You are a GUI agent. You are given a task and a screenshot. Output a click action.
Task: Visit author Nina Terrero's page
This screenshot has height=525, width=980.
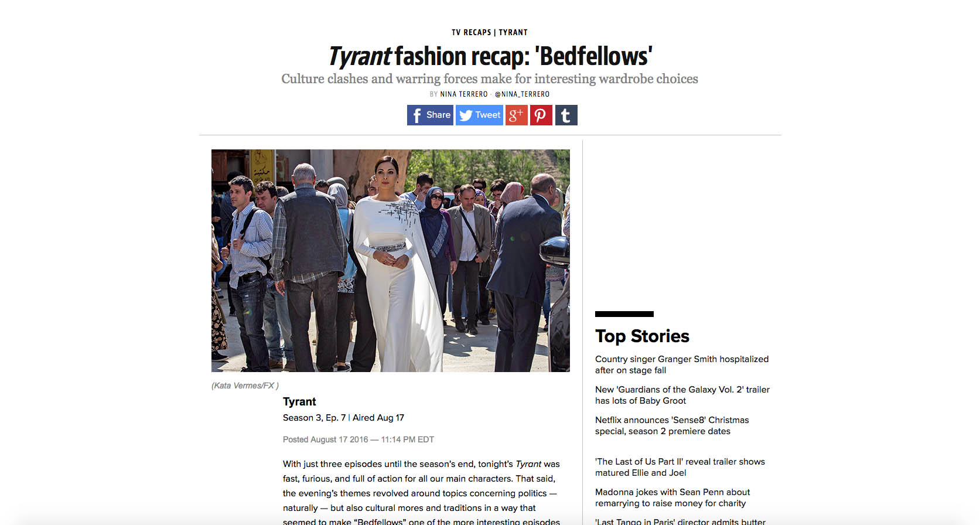464,94
